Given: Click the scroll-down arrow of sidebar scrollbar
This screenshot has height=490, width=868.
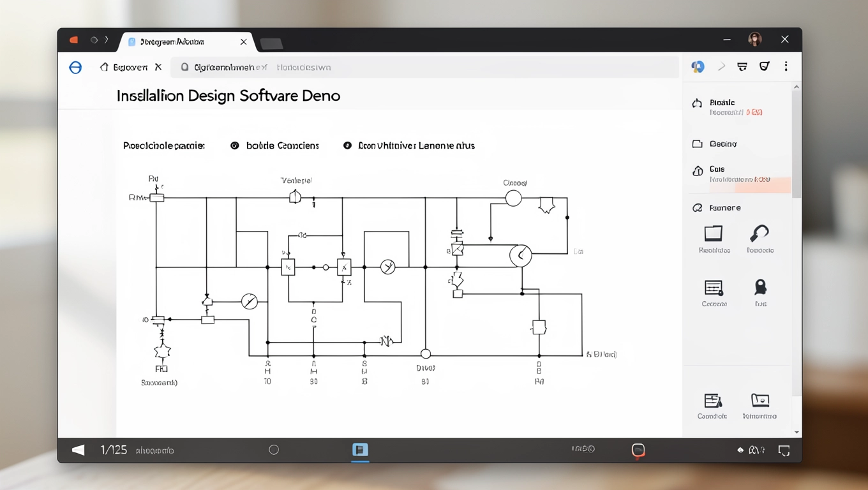Looking at the screenshot, I should pyautogui.click(x=796, y=432).
